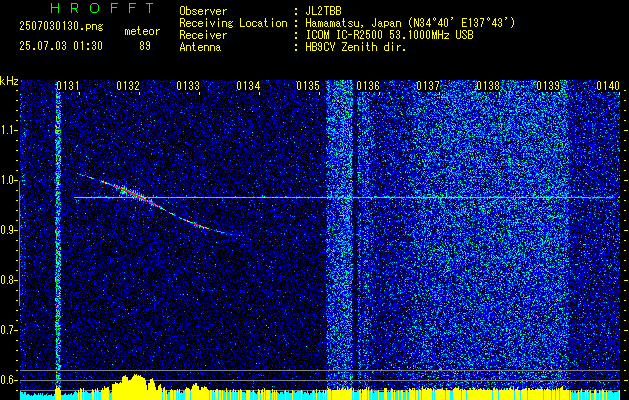Click the 1.0 kHz axis label

8,180
